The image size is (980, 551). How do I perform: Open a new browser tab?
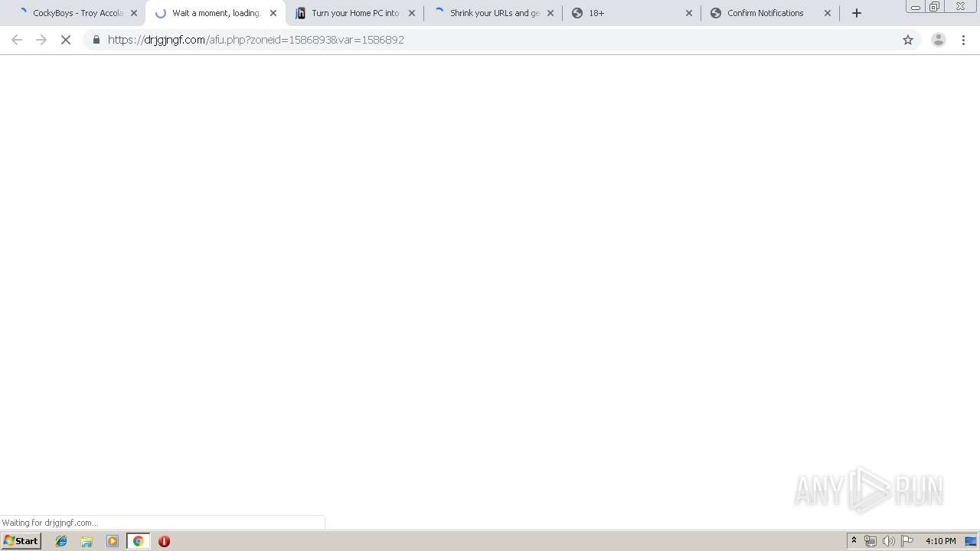click(x=857, y=13)
